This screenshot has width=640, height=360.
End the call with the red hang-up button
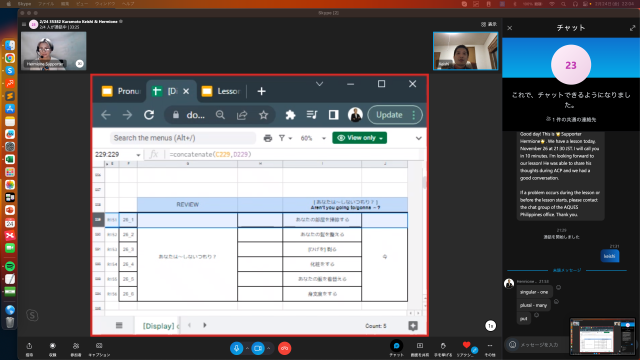coord(284,348)
